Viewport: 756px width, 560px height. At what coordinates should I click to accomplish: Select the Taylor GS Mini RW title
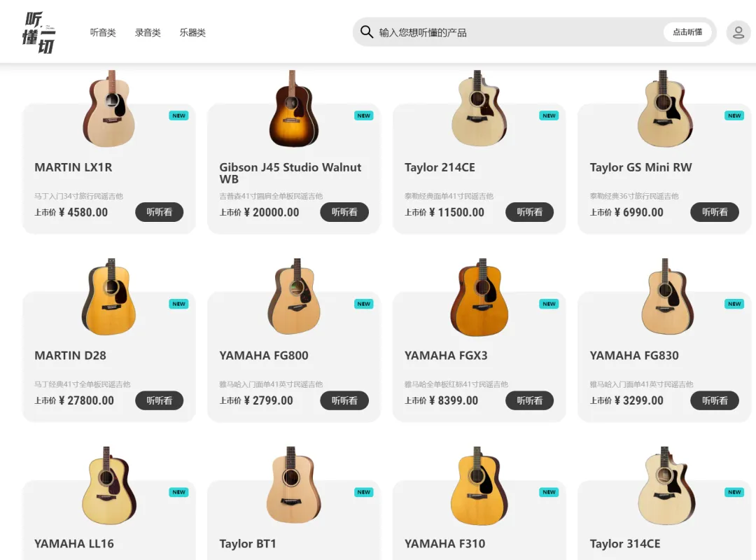640,167
